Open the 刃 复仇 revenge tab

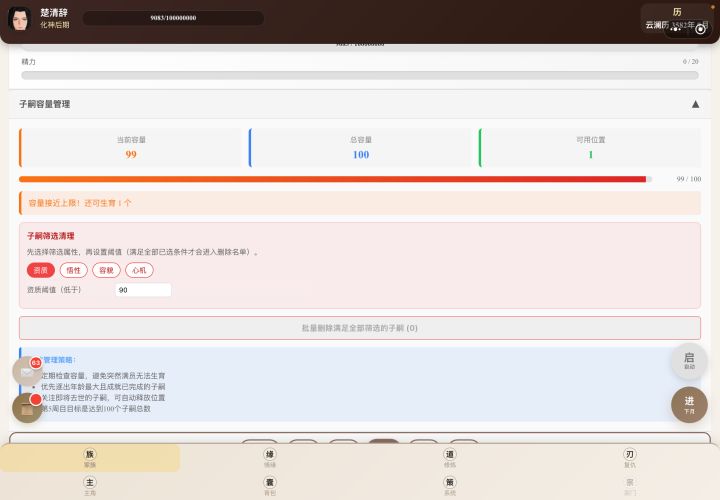630,458
